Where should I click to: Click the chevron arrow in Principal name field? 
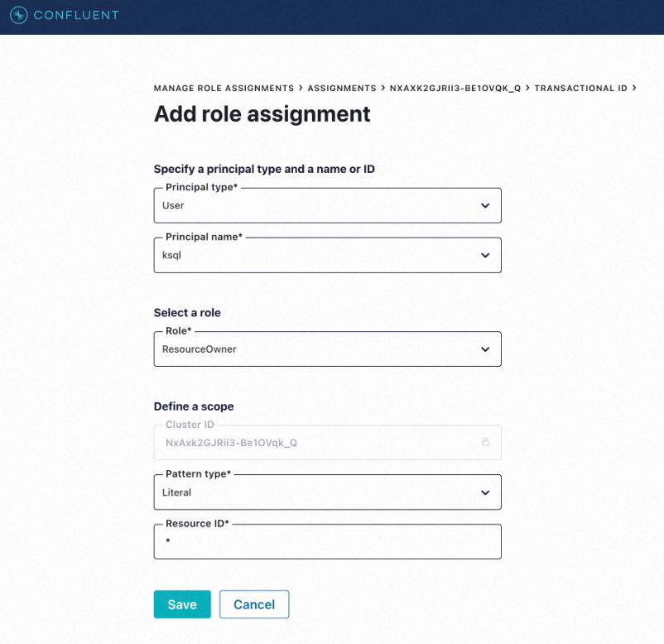(x=485, y=255)
